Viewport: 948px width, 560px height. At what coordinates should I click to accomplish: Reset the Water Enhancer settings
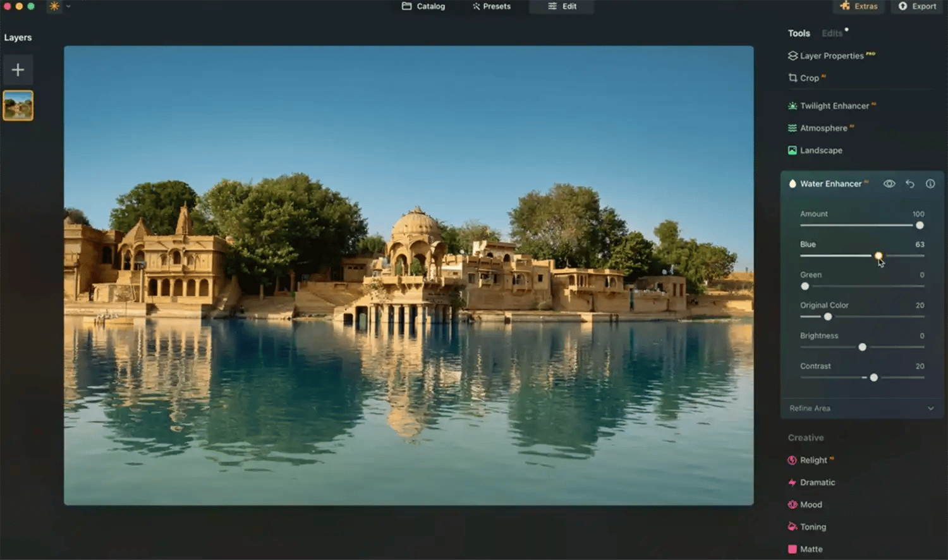910,184
